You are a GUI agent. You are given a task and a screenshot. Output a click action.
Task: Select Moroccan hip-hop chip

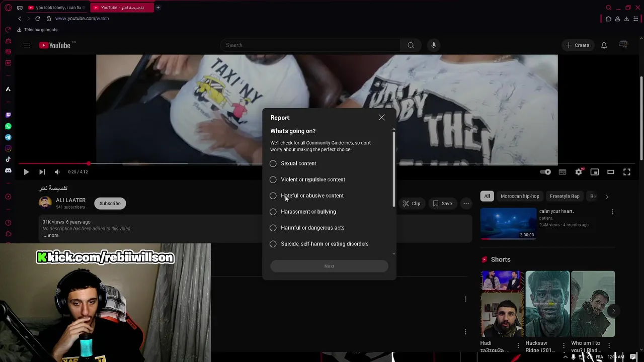[520, 196]
